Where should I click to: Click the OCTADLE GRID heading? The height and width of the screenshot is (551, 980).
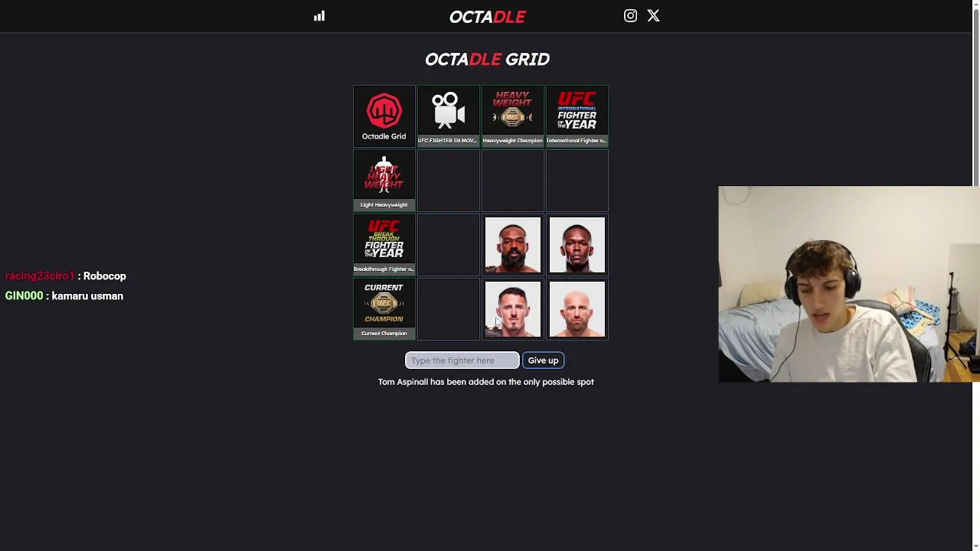pyautogui.click(x=487, y=59)
